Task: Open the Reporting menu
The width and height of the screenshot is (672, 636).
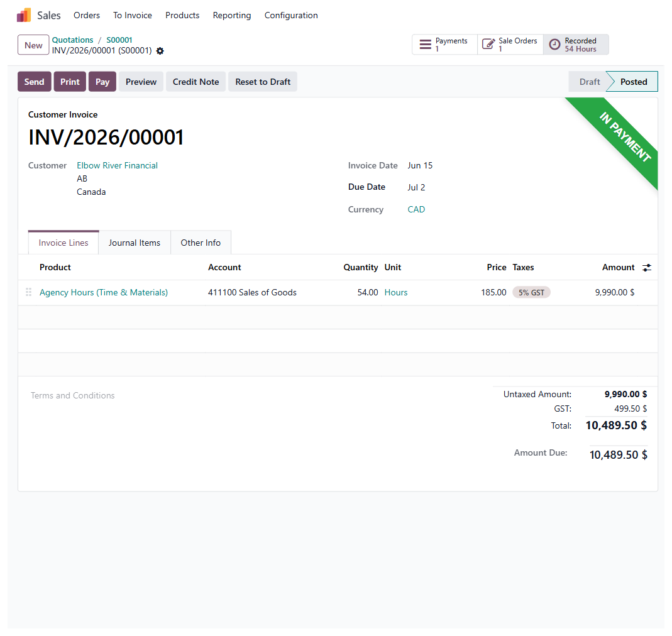Action: (232, 16)
